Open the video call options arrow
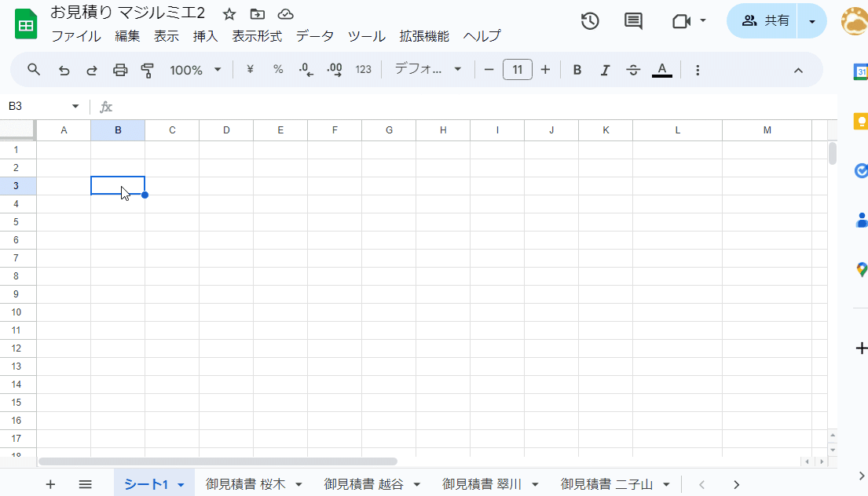The width and height of the screenshot is (868, 496). pos(703,21)
